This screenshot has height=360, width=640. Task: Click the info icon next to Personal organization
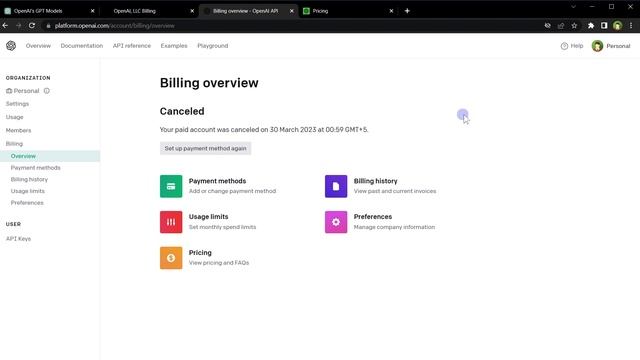coord(47,91)
